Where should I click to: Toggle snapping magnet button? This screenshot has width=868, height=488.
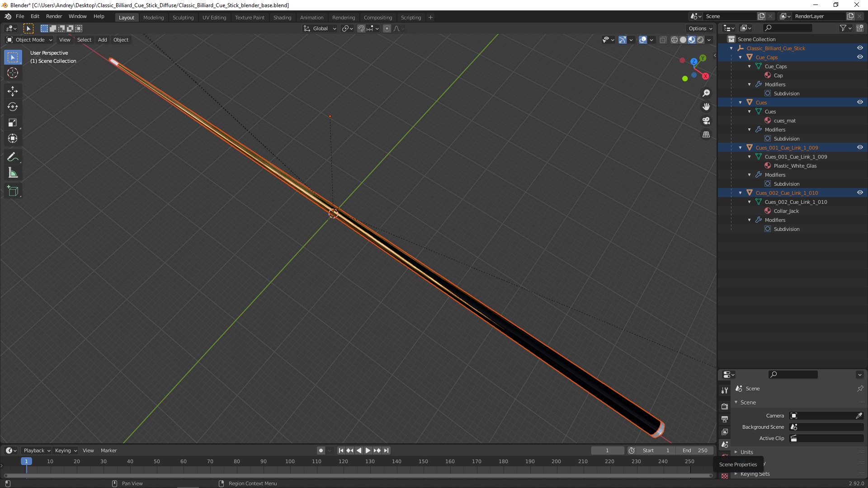pos(361,28)
